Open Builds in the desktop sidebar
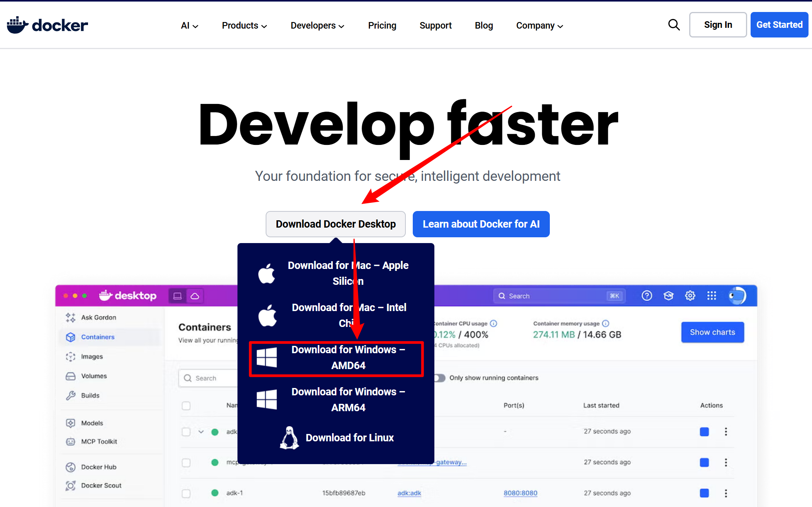The width and height of the screenshot is (812, 507). 90,395
